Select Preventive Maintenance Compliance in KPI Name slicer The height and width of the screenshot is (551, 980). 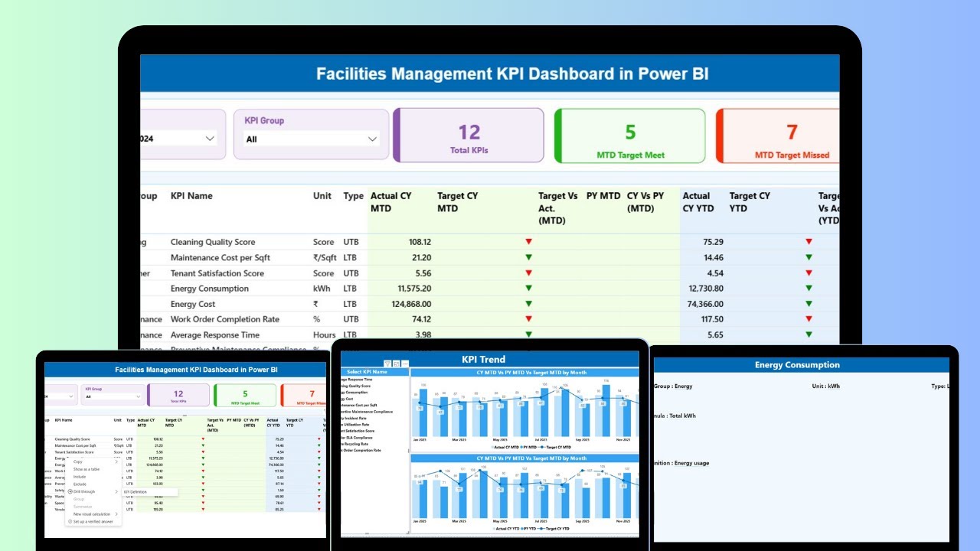pyautogui.click(x=368, y=412)
